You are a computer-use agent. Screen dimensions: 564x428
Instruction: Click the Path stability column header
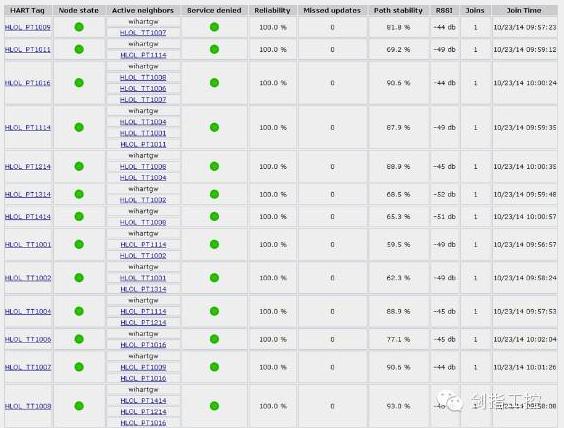coord(398,10)
